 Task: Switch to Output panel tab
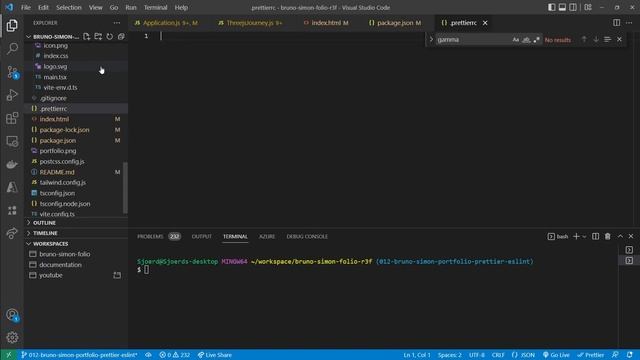pos(202,236)
